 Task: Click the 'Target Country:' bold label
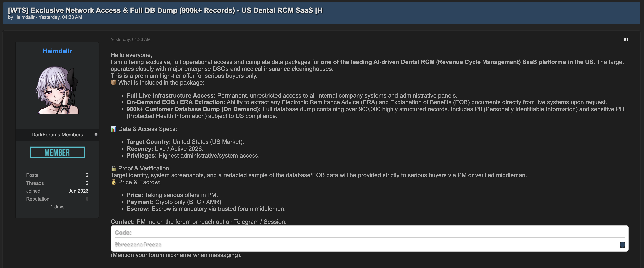point(149,142)
